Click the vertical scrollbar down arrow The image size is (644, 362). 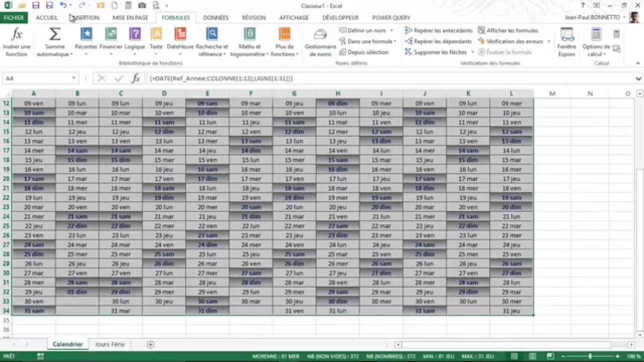click(x=640, y=335)
